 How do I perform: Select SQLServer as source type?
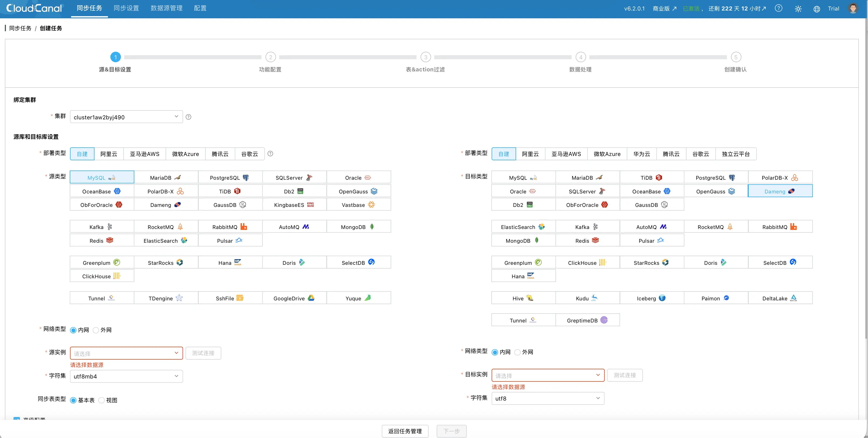point(295,177)
